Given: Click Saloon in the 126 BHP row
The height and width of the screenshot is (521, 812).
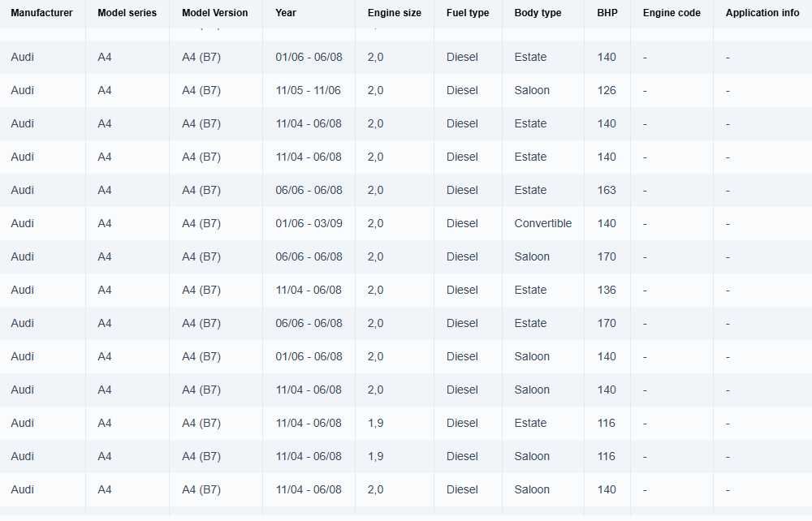Looking at the screenshot, I should pos(532,90).
